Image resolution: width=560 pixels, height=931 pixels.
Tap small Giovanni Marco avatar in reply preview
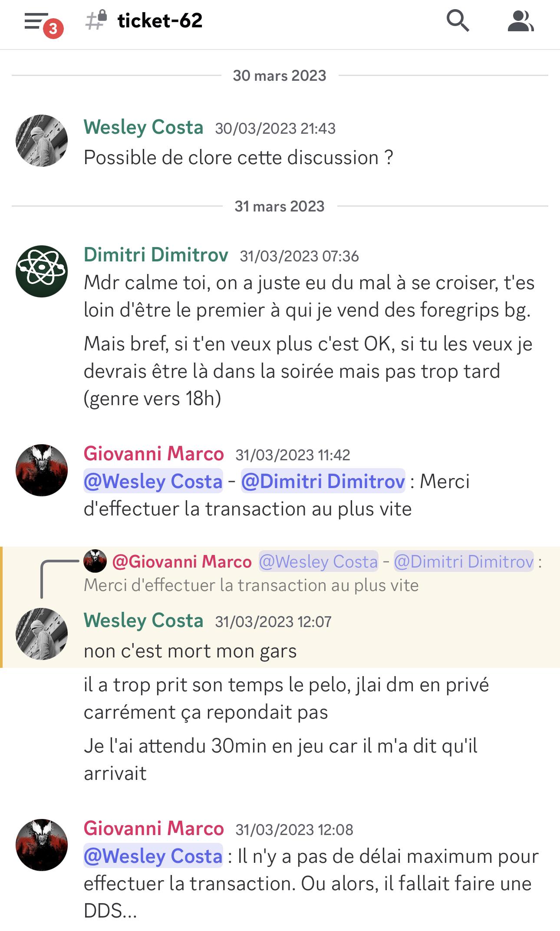tap(95, 561)
